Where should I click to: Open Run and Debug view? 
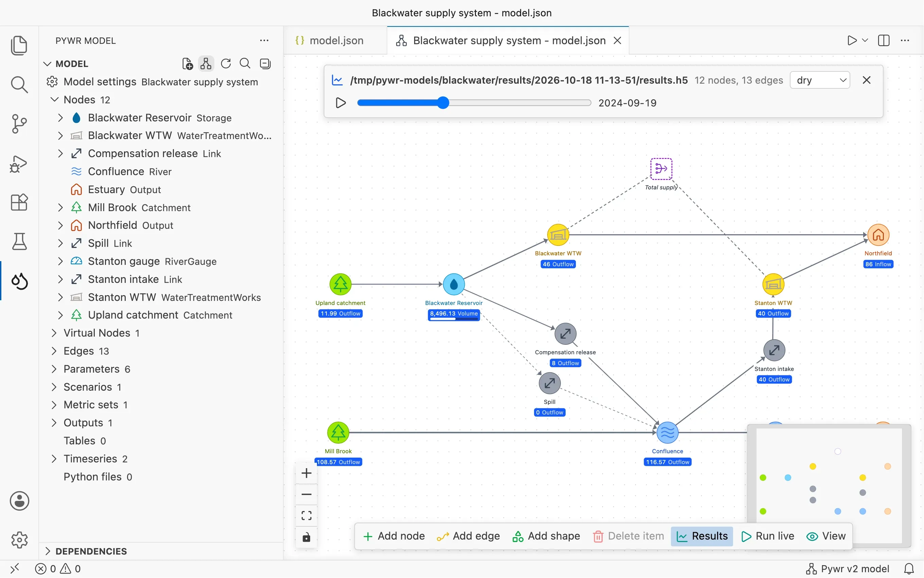coord(19,164)
